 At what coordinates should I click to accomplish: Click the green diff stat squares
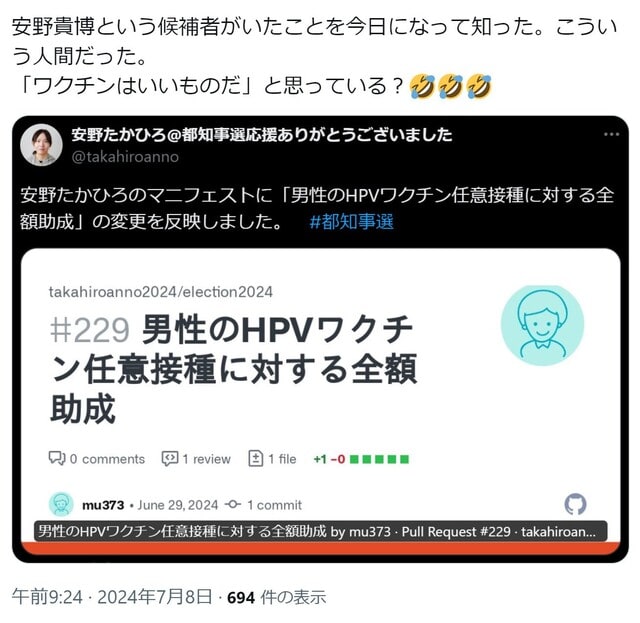click(379, 459)
